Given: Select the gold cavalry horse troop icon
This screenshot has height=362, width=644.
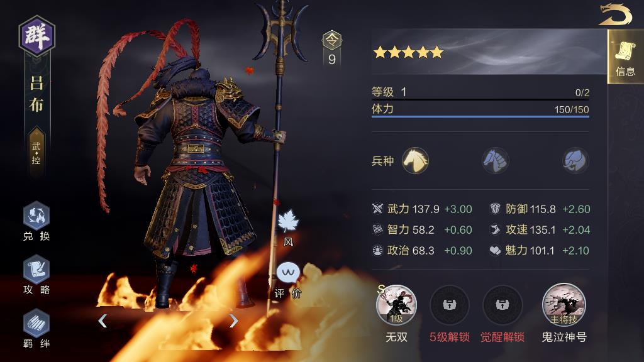Looking at the screenshot, I should 415,160.
